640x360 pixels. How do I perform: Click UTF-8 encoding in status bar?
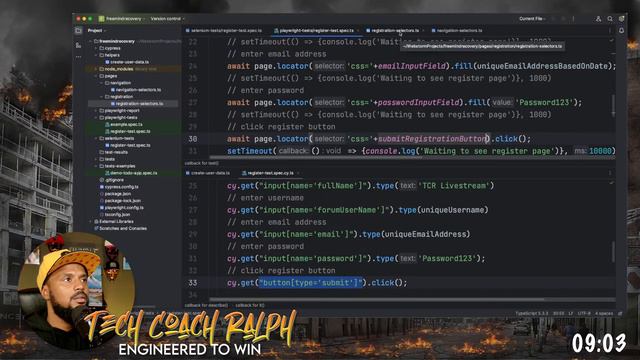click(x=584, y=313)
